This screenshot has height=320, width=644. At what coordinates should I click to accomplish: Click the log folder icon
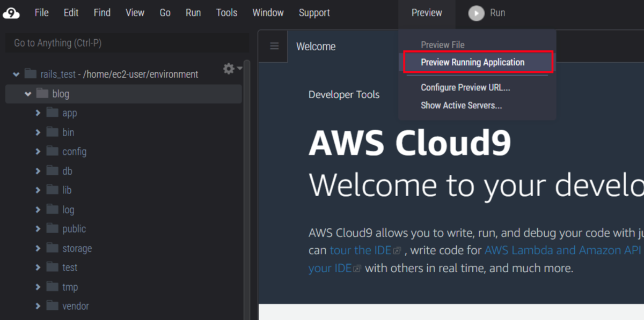click(52, 209)
